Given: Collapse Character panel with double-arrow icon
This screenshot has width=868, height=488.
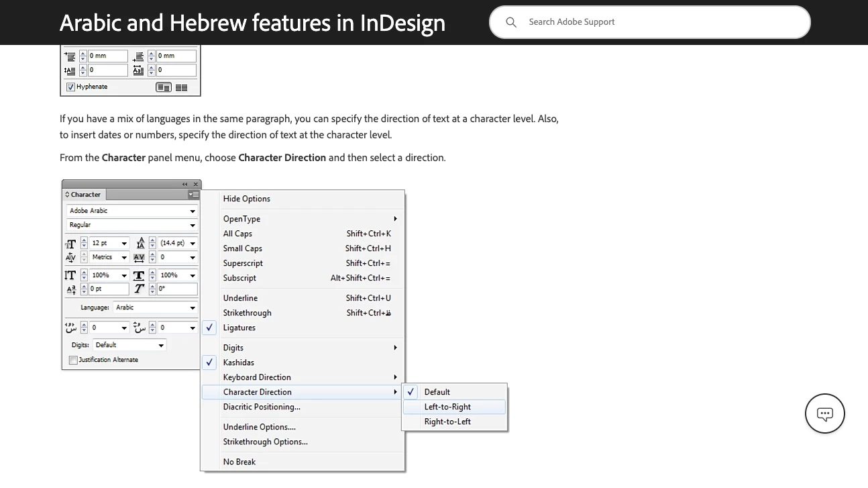Looking at the screenshot, I should click(x=184, y=185).
